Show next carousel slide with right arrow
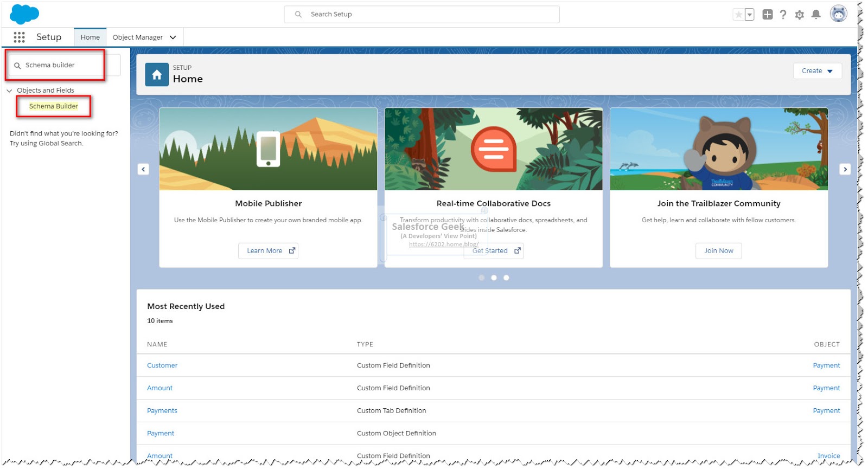 pyautogui.click(x=845, y=169)
